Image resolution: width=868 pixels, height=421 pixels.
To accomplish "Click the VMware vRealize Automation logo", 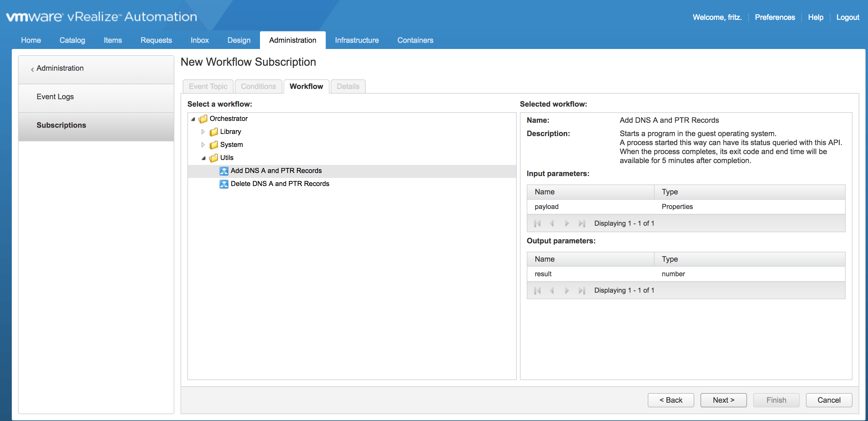I will pos(101,16).
